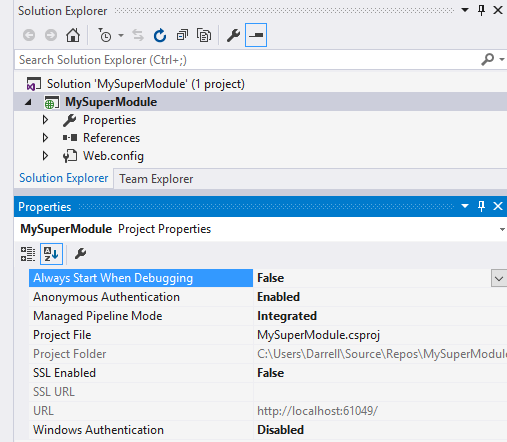Sync with Active Document icon
The width and height of the screenshot is (507, 442).
pyautogui.click(x=138, y=35)
